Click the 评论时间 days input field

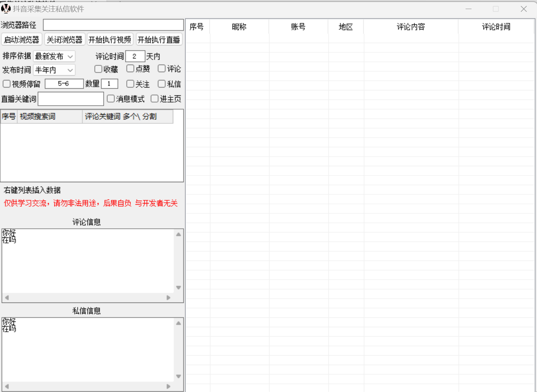coord(135,56)
